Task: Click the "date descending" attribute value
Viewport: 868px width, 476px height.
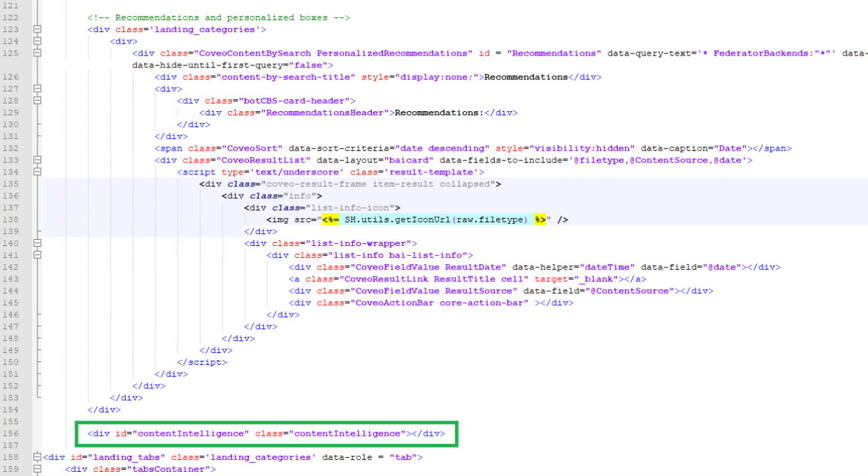Action: click(x=441, y=148)
